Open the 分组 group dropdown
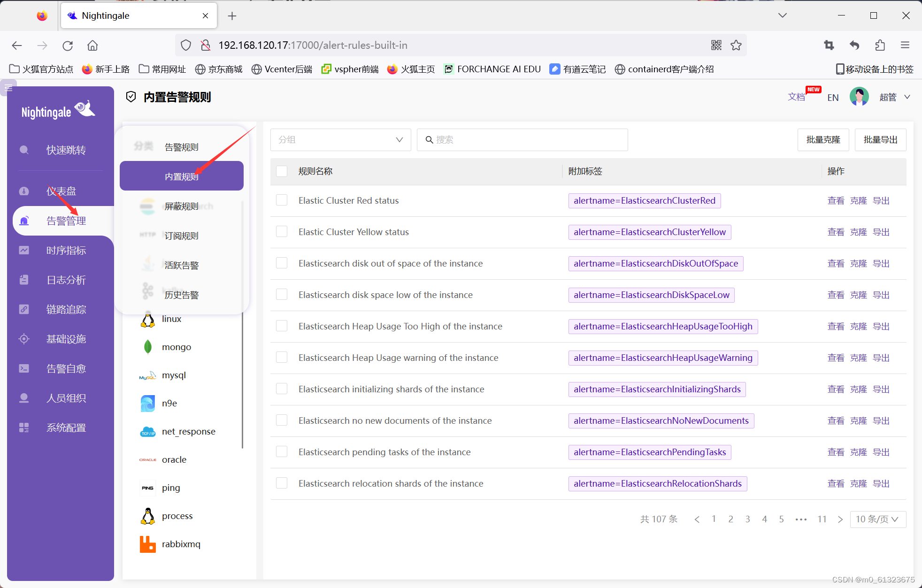This screenshot has width=922, height=588. [x=340, y=140]
